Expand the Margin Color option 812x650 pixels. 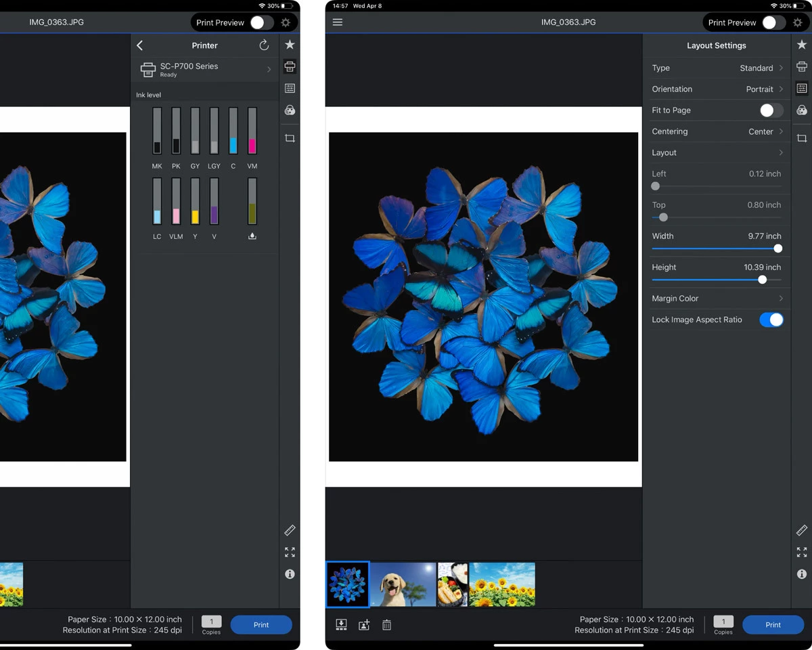pos(717,299)
